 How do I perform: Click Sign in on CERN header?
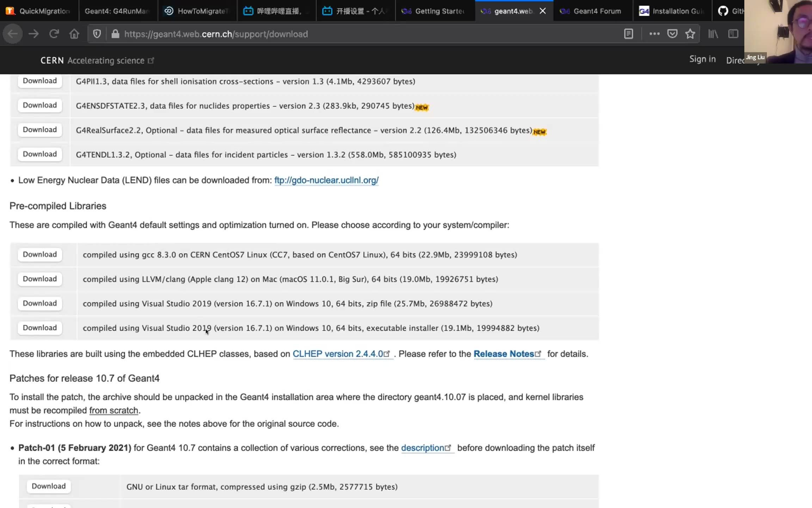click(702, 59)
